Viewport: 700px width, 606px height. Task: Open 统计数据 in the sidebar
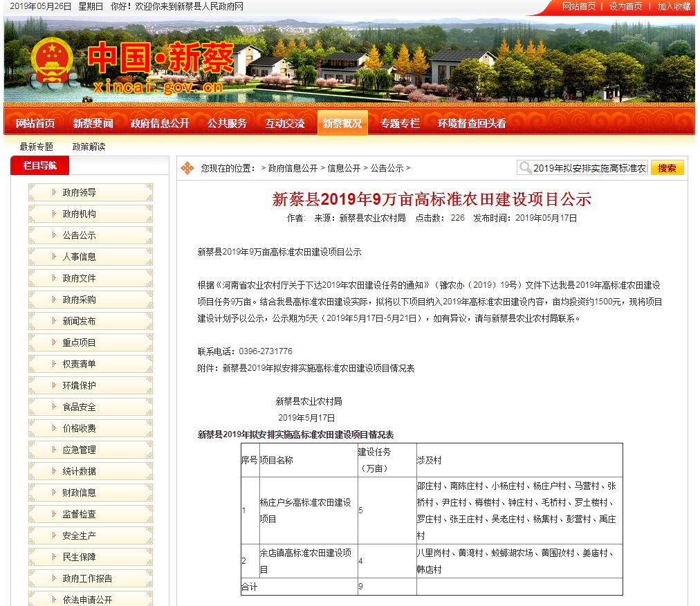pos(91,471)
